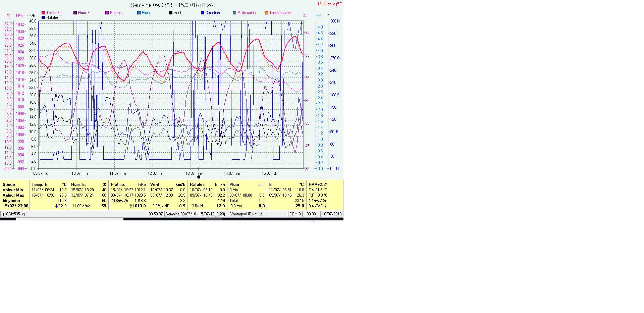Click the status bar size '(1024x535+x)'
Viewport: 644px width, 313px height.
(x=14, y=214)
